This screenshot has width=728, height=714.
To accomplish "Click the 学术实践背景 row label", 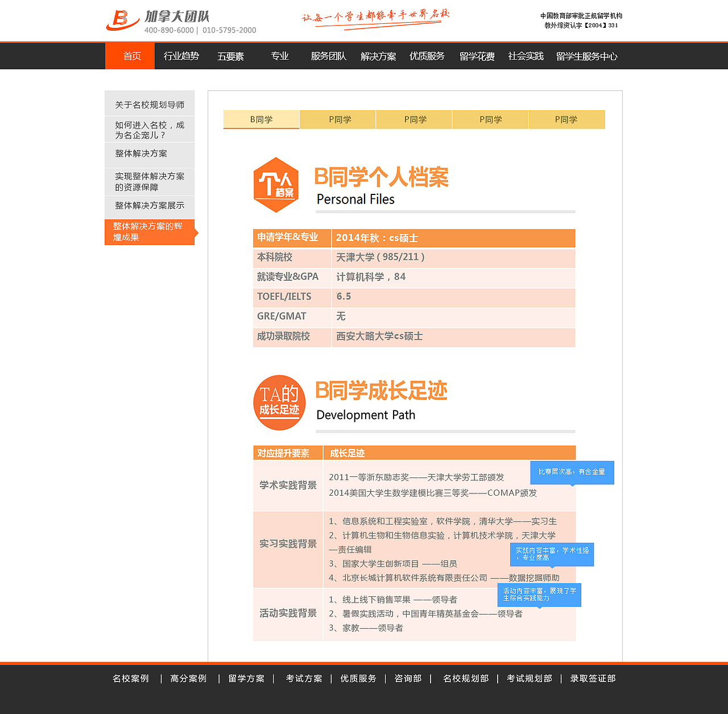I will [288, 485].
